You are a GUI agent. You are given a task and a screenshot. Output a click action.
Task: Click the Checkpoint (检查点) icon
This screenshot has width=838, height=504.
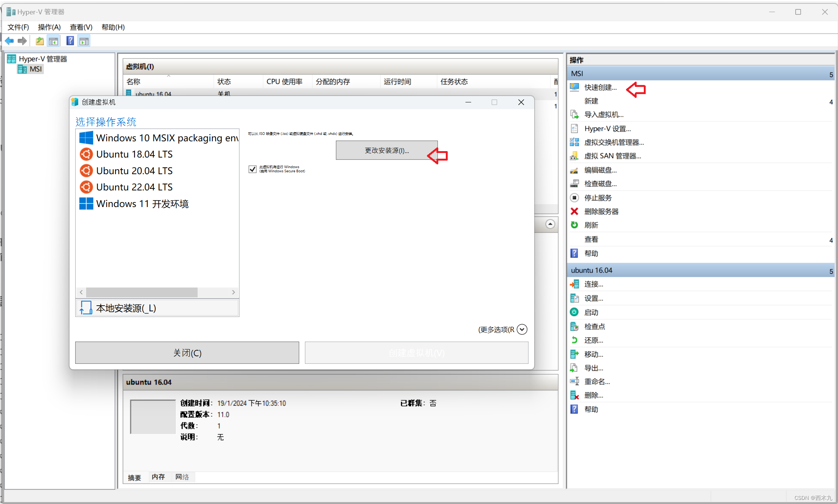(x=574, y=326)
